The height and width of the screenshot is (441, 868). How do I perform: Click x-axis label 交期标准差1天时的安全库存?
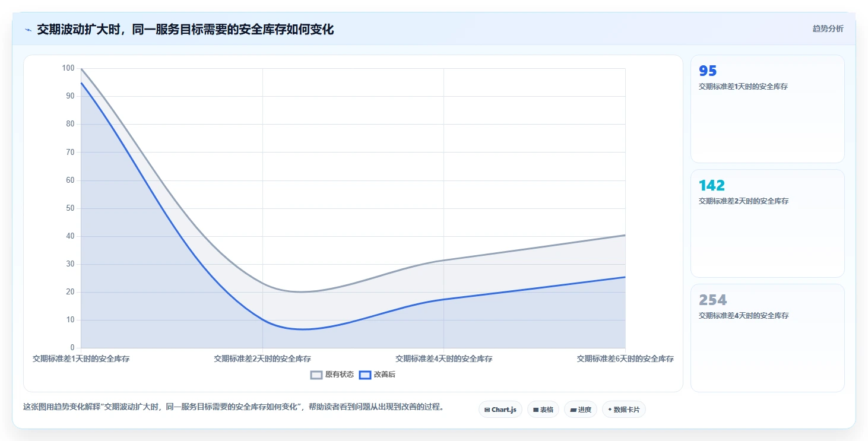[x=81, y=358]
